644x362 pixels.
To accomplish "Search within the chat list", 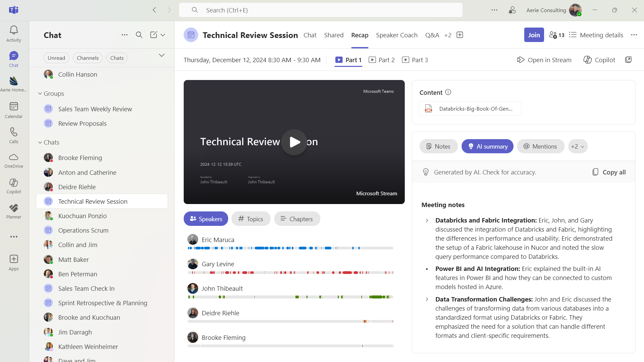I will 139,35.
